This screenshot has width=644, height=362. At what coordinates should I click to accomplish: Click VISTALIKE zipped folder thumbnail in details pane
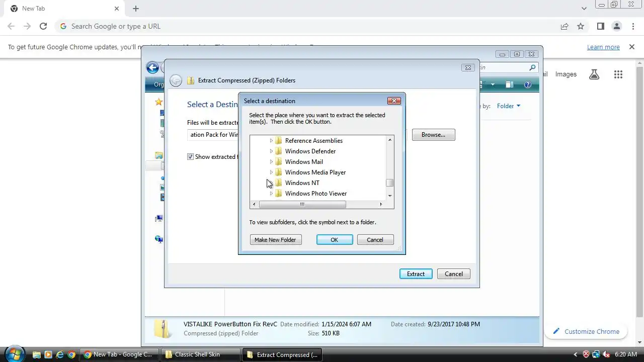(x=164, y=329)
